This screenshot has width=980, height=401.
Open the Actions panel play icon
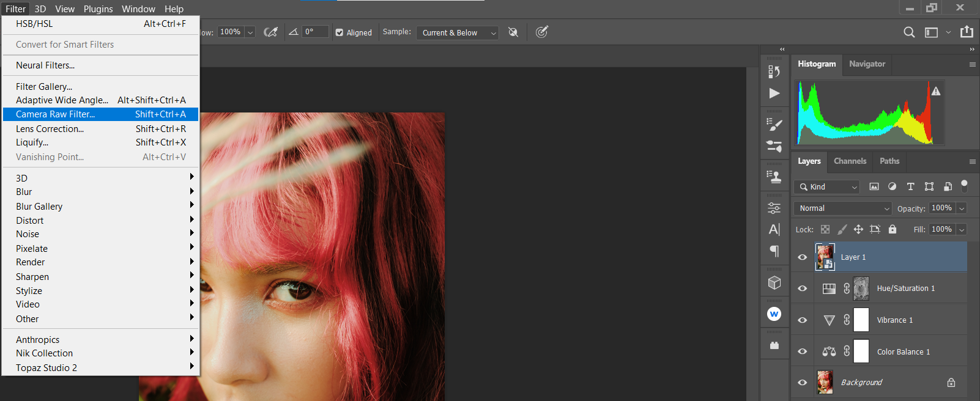774,93
